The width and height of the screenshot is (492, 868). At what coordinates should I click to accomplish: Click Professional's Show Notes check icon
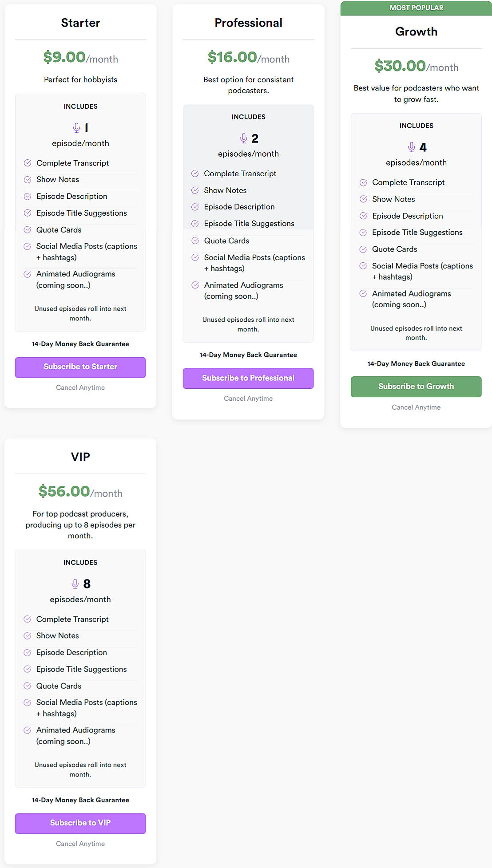(195, 190)
